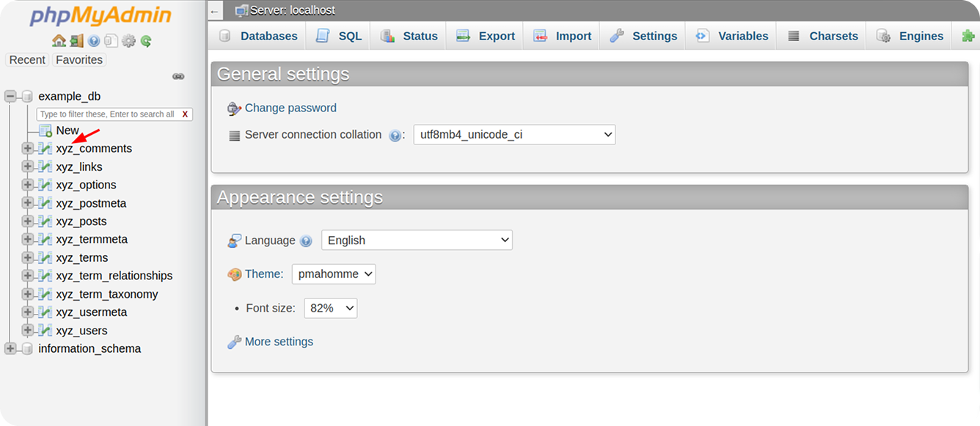Image resolution: width=980 pixels, height=426 pixels.
Task: Open phpMyAdmin documentation question-mark icon
Action: pos(94,41)
